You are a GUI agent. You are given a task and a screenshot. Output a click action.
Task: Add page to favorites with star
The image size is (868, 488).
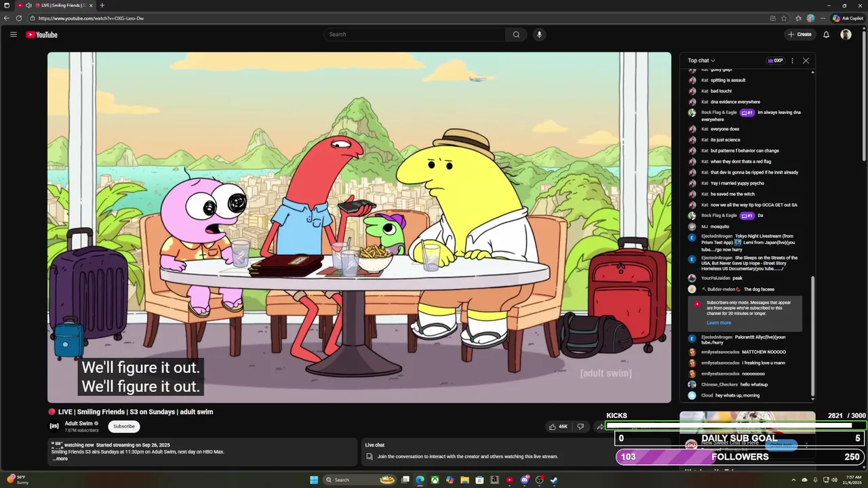click(784, 18)
